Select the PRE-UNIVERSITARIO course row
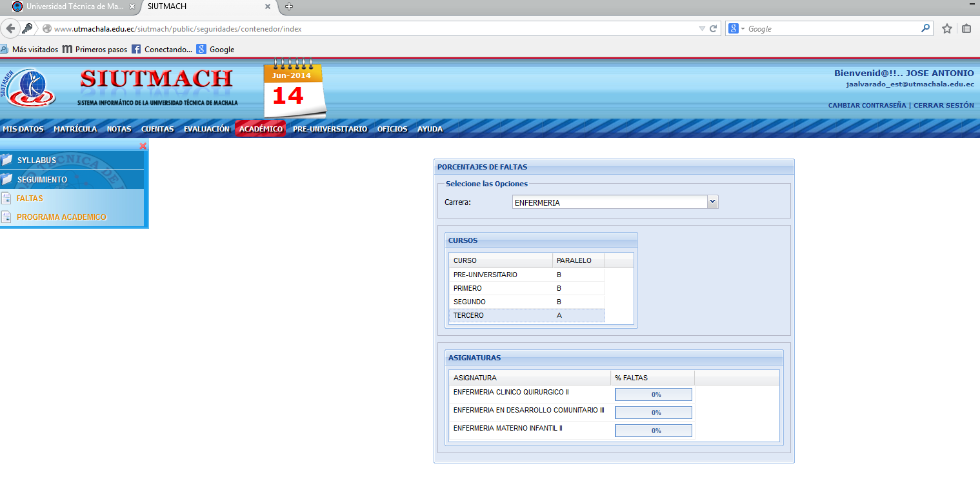 (527, 275)
